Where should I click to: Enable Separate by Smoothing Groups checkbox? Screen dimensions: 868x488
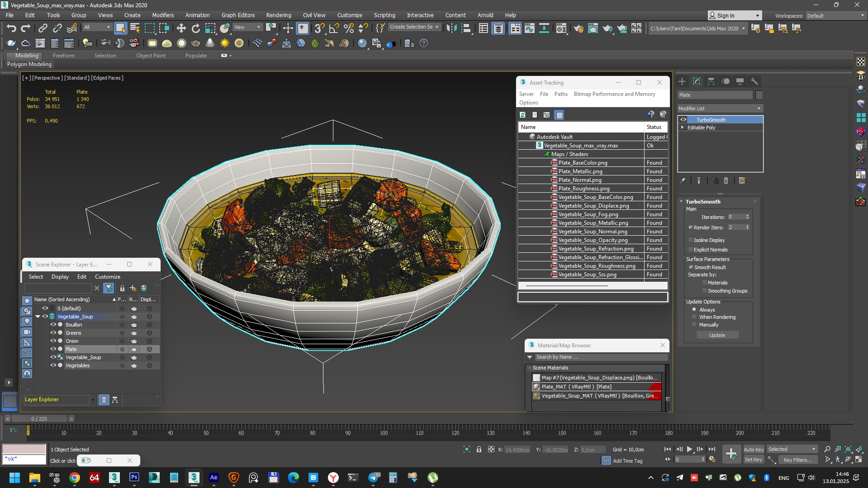705,291
